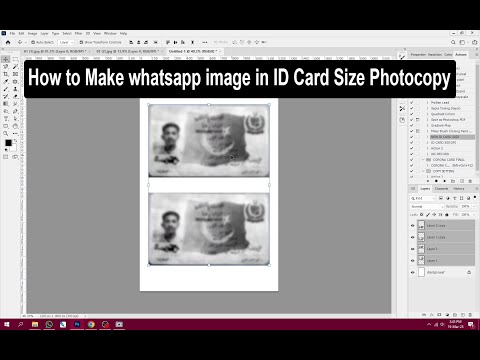Select the Zoom magnifier tool
This screenshot has width=480, height=360.
pyautogui.click(x=6, y=134)
